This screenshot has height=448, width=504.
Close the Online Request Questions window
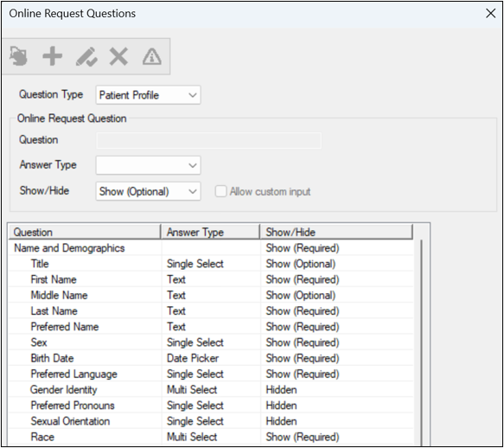[490, 14]
